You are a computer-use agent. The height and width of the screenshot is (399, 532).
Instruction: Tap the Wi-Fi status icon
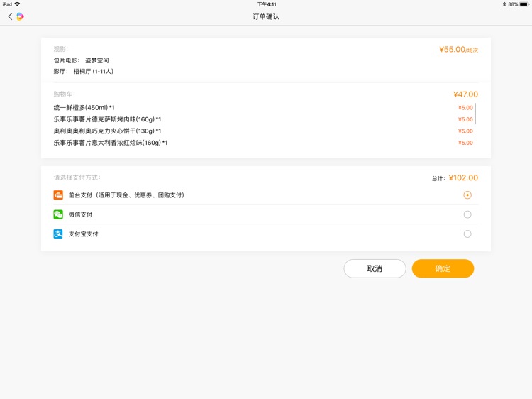point(17,4)
